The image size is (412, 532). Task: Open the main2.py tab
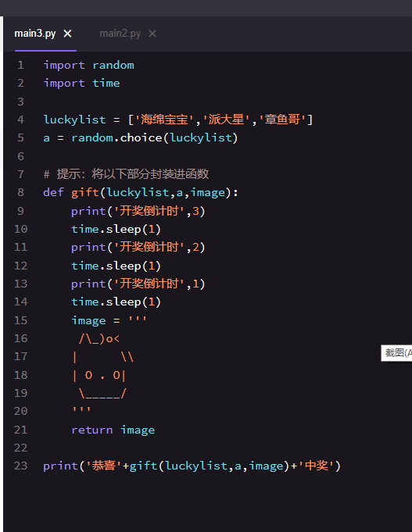point(120,34)
